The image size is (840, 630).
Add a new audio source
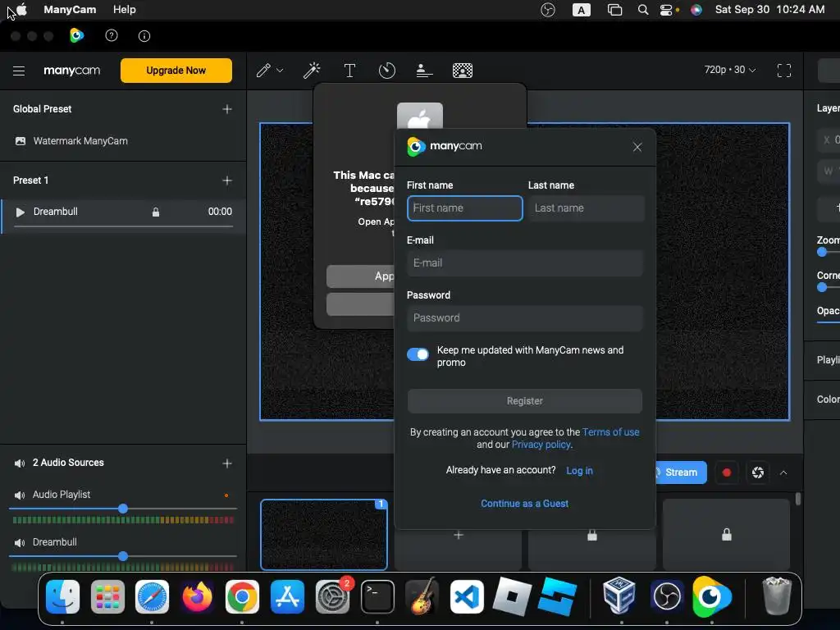227,463
